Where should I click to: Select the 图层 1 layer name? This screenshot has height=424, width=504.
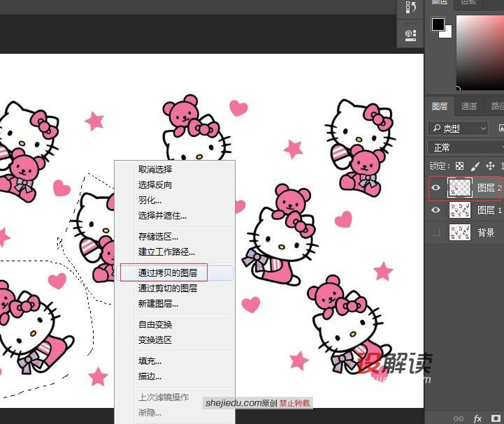489,210
